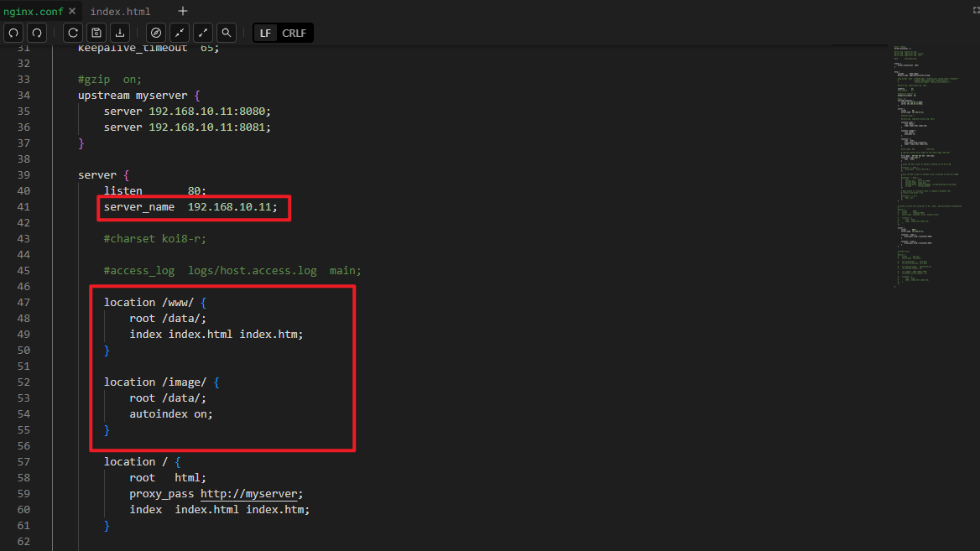Switch line endings to LF
The image size is (980, 551).
(266, 33)
